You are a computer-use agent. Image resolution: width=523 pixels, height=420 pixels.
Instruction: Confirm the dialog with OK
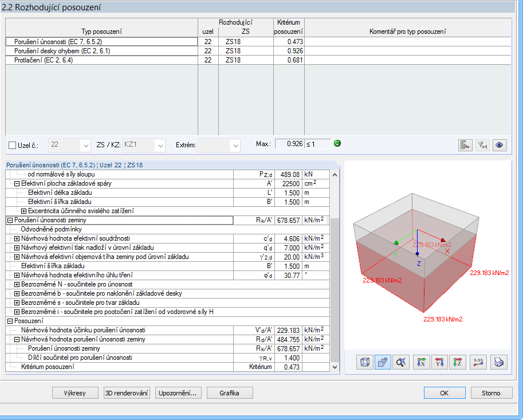pyautogui.click(x=445, y=392)
